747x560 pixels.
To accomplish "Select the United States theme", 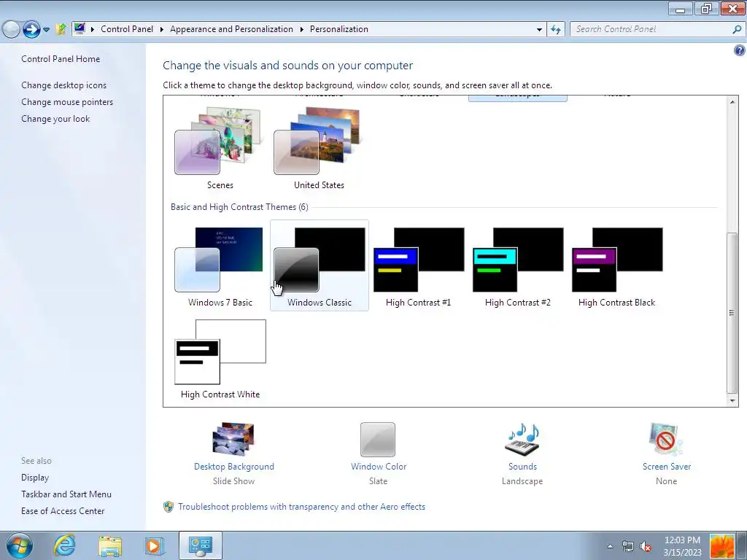I will pos(319,141).
